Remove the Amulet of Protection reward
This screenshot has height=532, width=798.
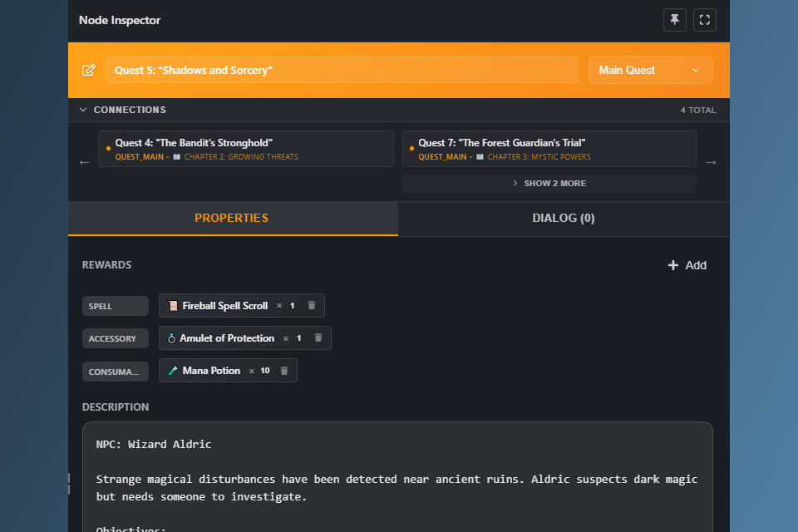point(318,337)
